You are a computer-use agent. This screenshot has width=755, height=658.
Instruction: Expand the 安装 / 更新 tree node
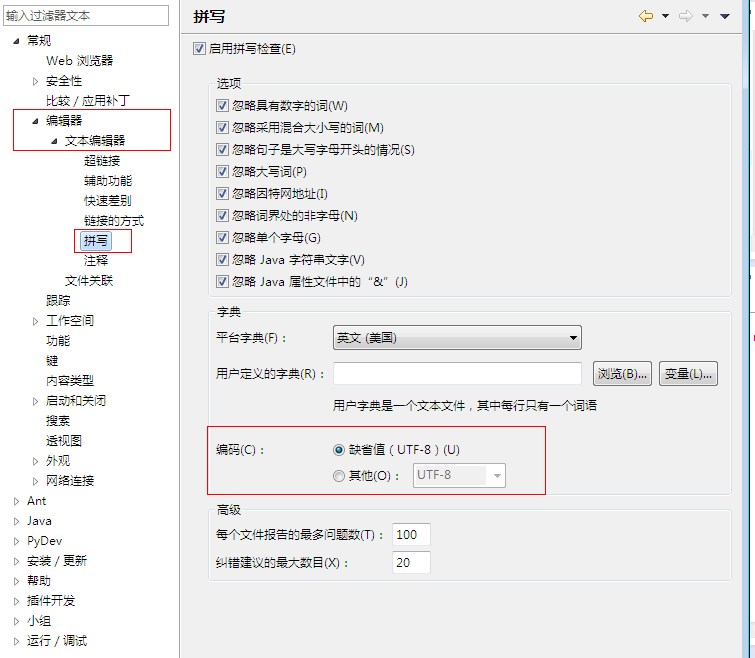16,561
